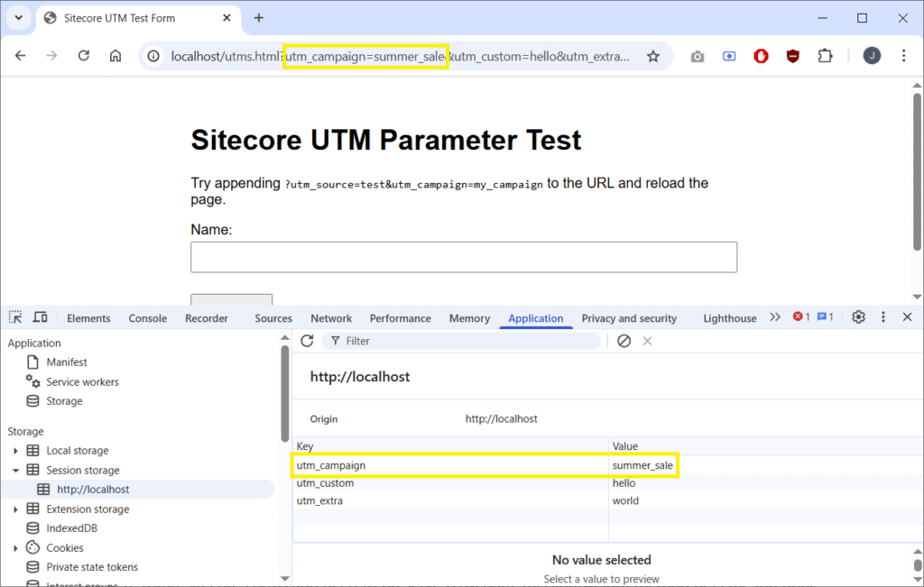Open the Privacy and security tab
Screen dimensions: 924x587
(629, 318)
